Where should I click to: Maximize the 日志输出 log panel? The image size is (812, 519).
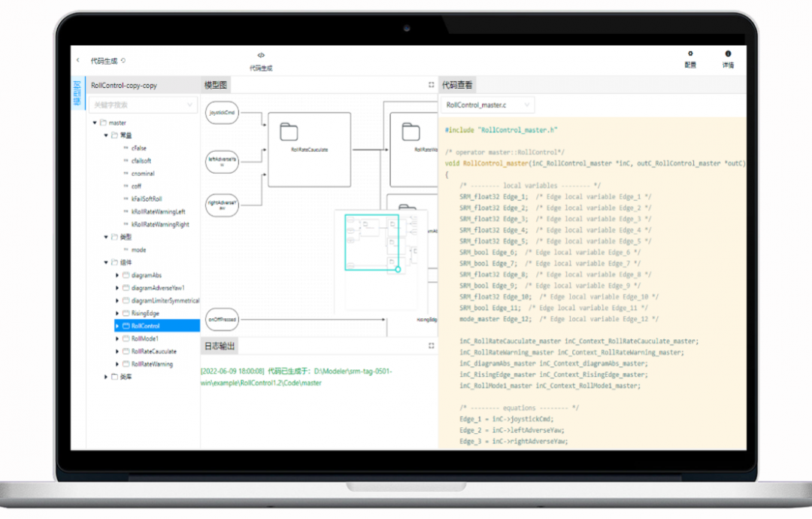pos(432,346)
